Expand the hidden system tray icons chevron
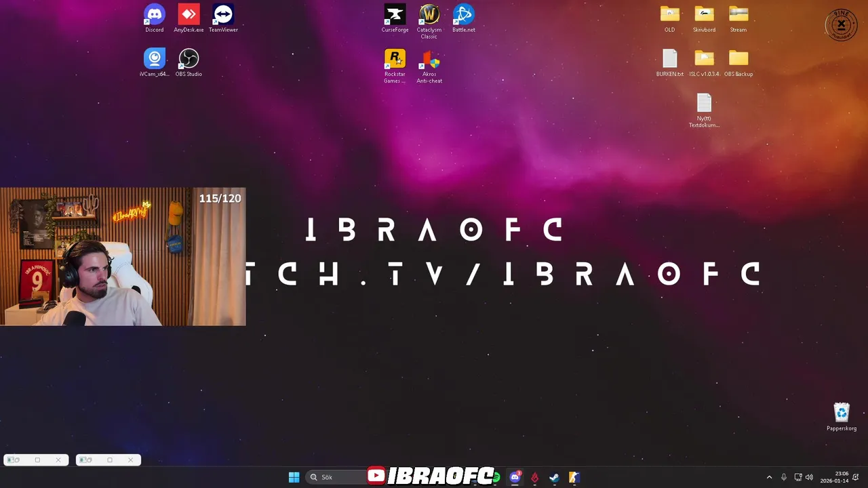 click(769, 477)
